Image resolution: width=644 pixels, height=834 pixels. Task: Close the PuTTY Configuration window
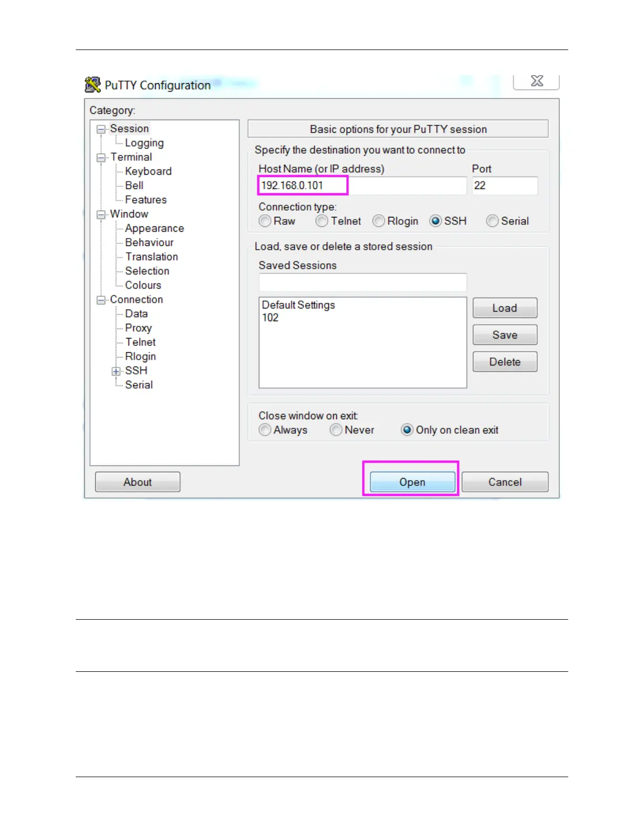click(x=536, y=81)
